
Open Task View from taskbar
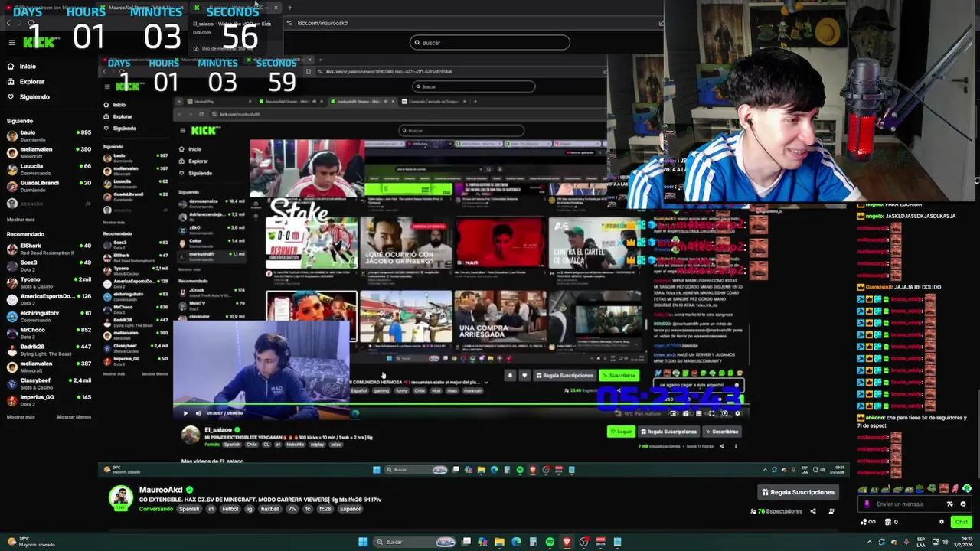point(465,542)
